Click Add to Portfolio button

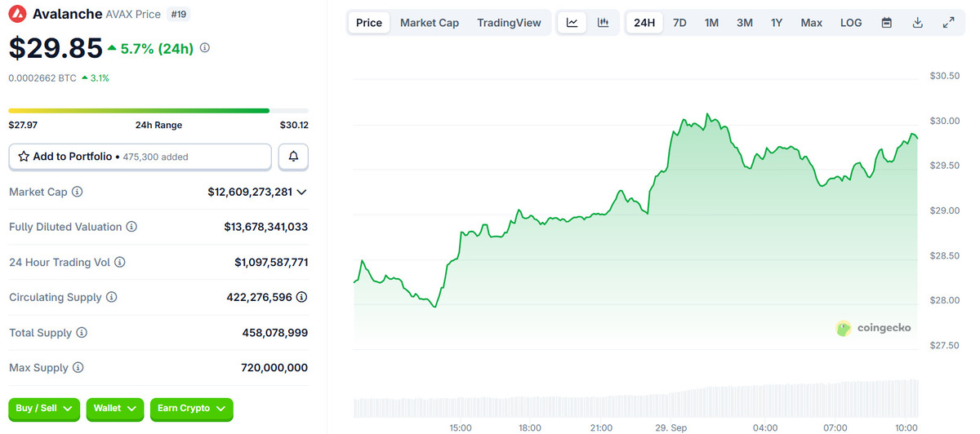140,157
